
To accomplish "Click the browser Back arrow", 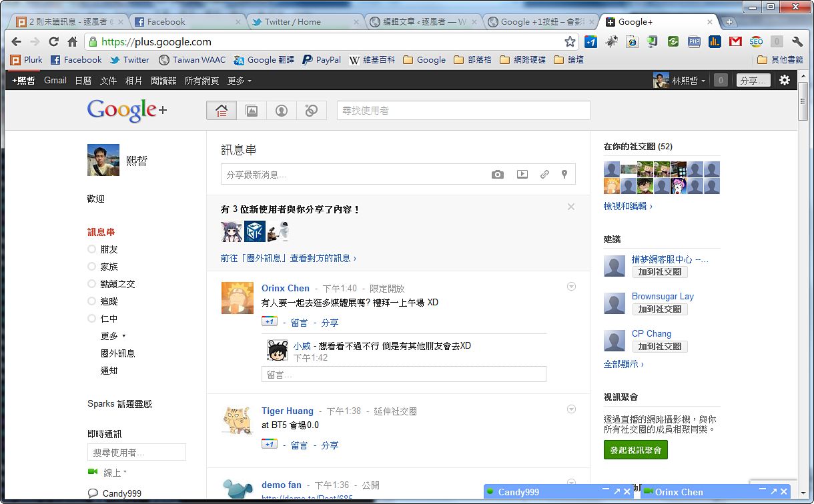I will 17,41.
